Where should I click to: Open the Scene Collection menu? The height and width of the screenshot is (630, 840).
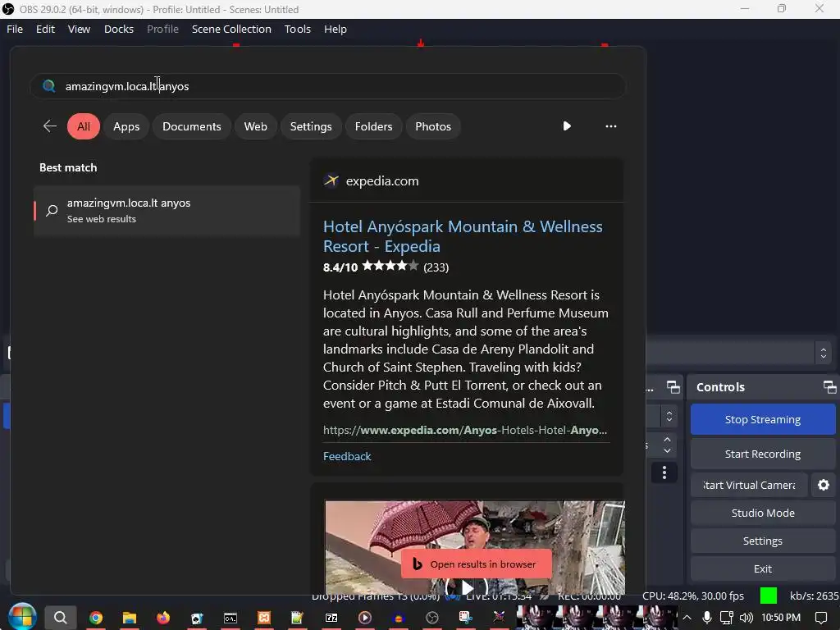pyautogui.click(x=231, y=29)
